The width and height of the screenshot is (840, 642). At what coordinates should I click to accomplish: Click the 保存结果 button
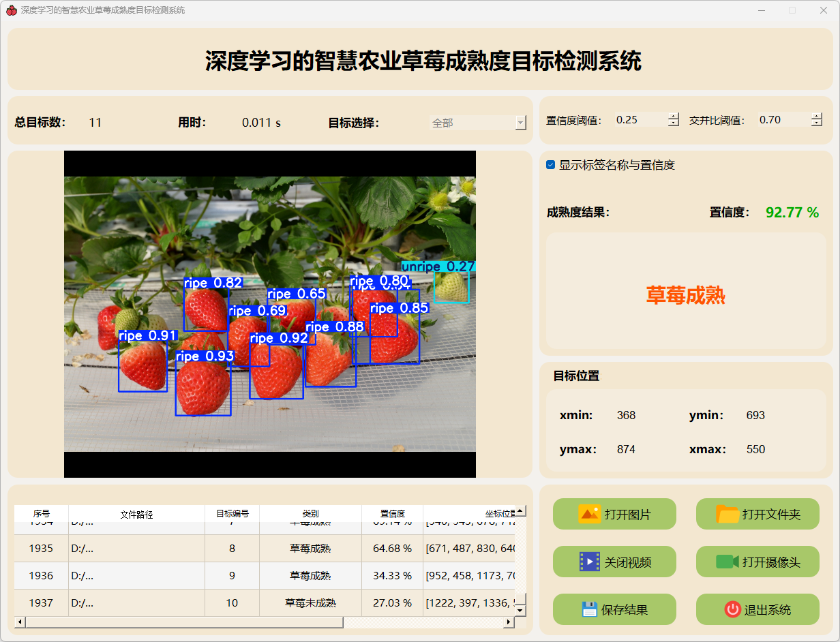tap(614, 609)
